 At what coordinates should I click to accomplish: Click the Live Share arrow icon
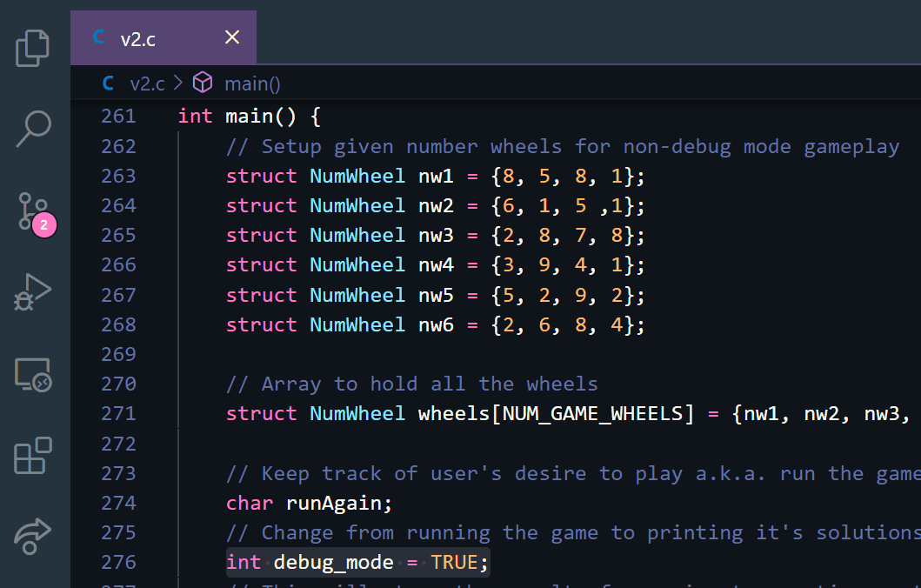click(x=34, y=535)
